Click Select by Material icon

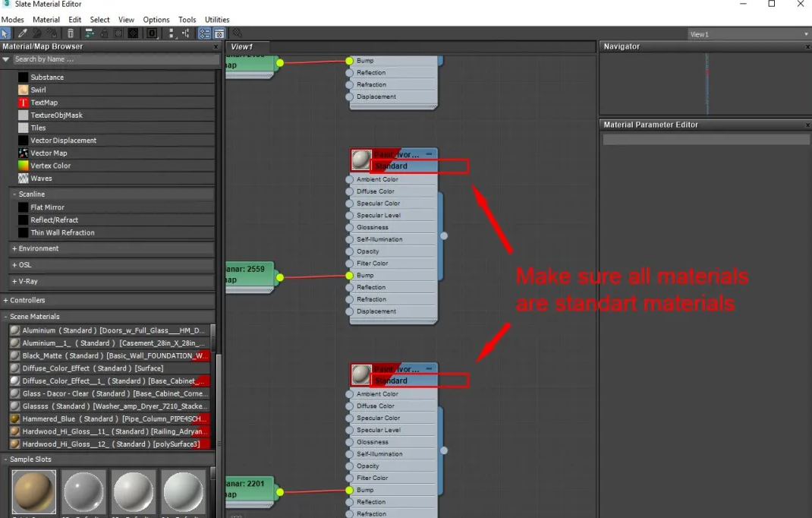238,33
